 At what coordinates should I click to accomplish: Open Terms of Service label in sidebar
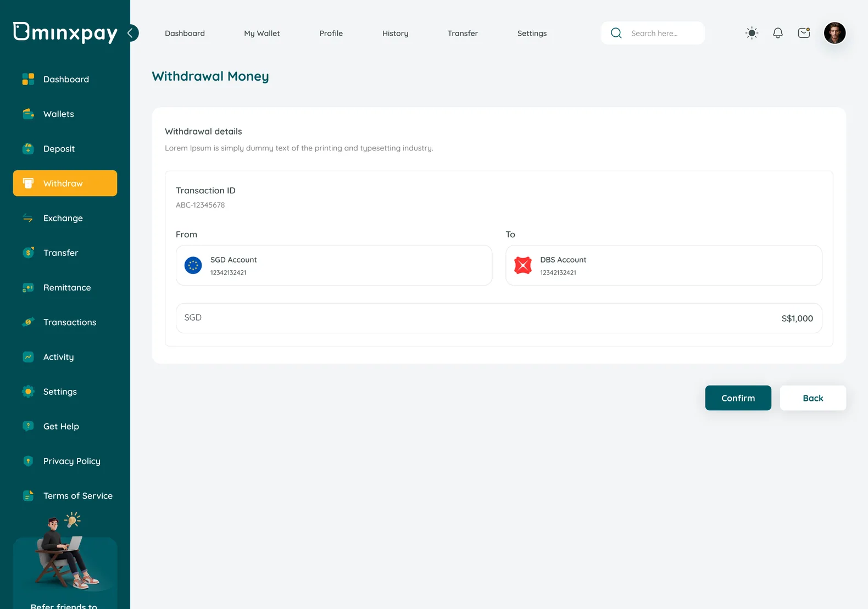pos(78,495)
